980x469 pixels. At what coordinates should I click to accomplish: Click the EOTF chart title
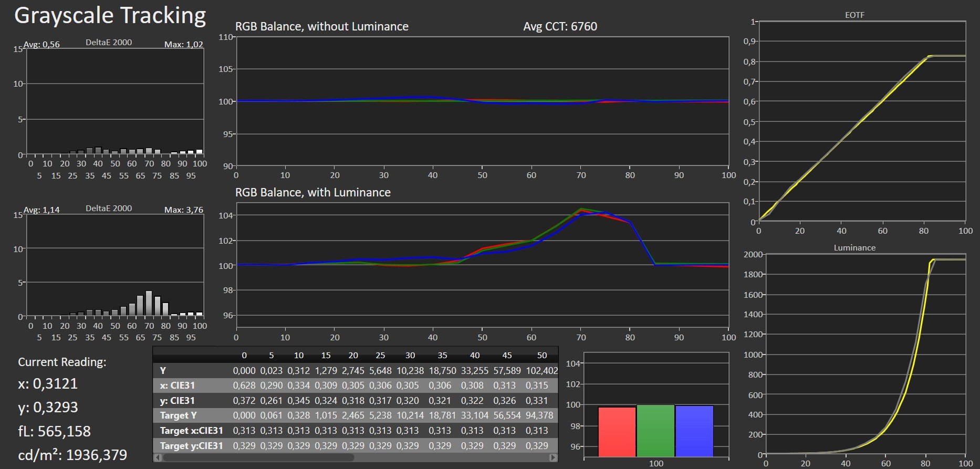tap(854, 15)
